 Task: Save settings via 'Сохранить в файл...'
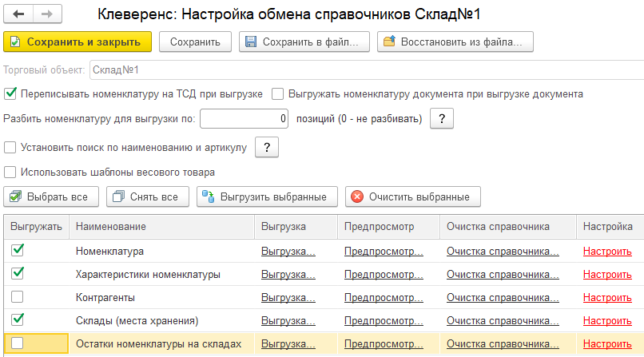[304, 42]
